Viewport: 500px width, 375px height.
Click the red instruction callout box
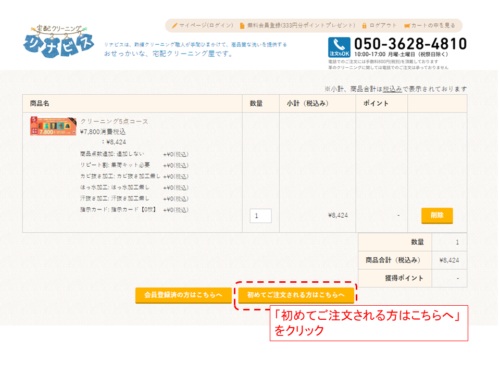point(369,323)
